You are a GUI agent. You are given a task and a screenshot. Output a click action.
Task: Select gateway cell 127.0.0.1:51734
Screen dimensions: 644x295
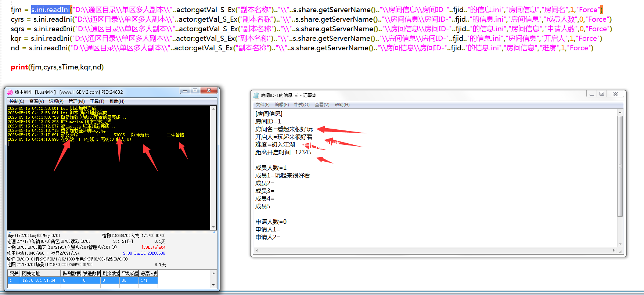(x=40, y=280)
